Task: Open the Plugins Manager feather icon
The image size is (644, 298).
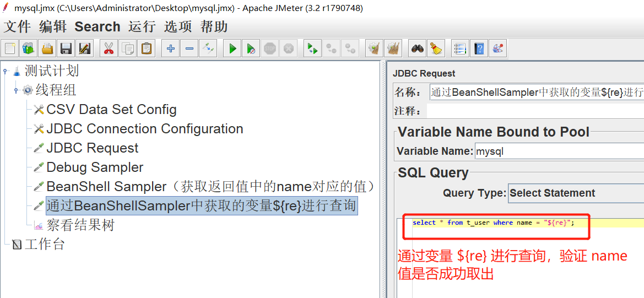Action: (x=497, y=48)
